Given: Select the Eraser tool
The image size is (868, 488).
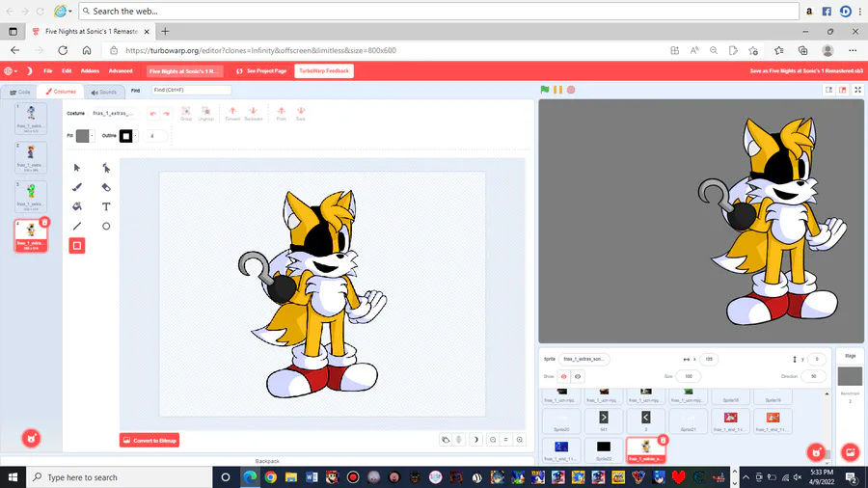Looking at the screenshot, I should [x=106, y=187].
